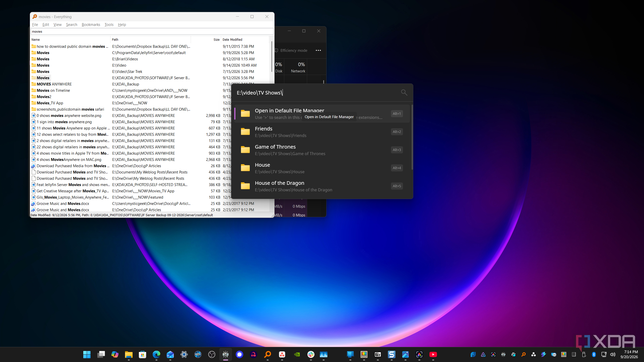Open Task Manager from the taskbar

pyautogui.click(x=324, y=354)
